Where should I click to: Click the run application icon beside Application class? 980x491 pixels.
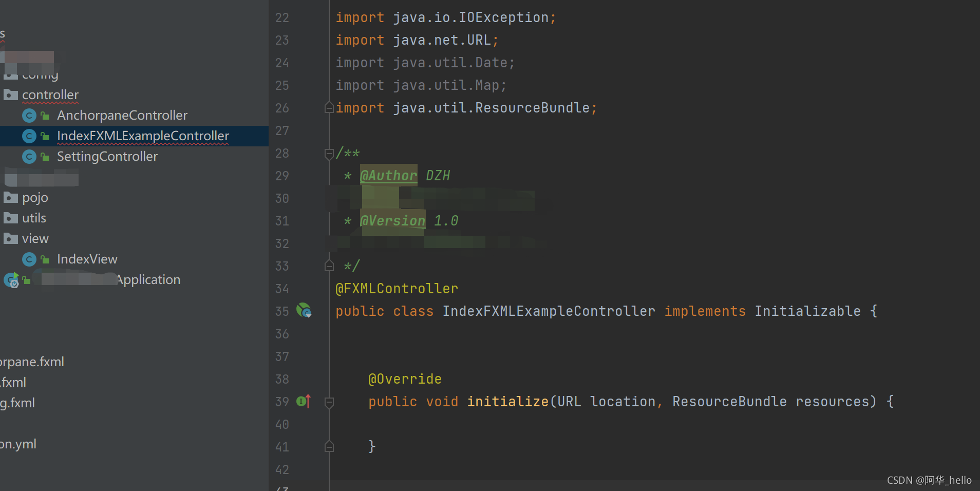(11, 280)
